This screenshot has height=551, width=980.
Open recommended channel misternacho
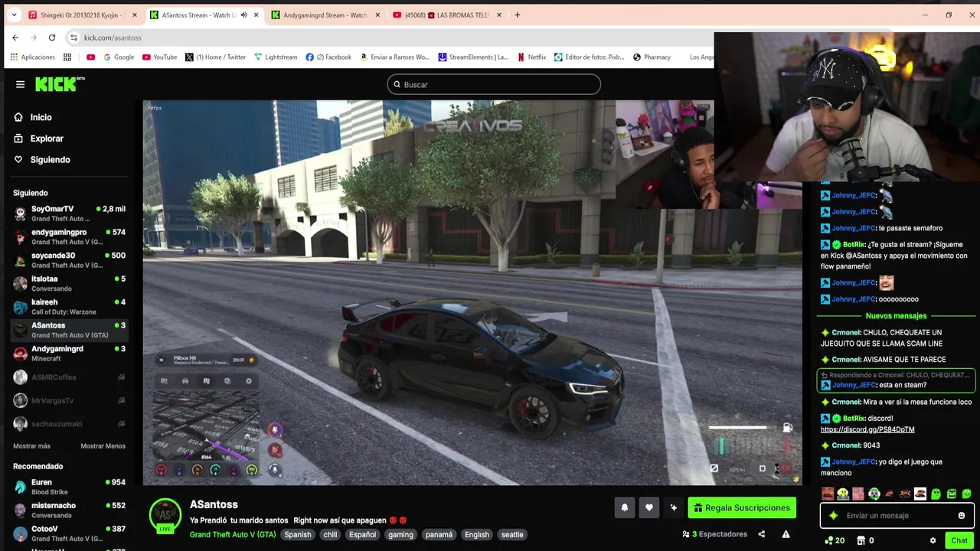(69, 510)
